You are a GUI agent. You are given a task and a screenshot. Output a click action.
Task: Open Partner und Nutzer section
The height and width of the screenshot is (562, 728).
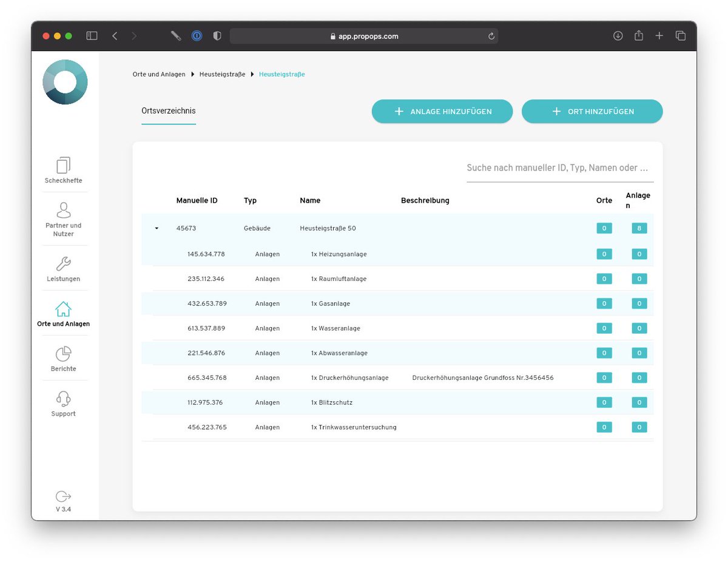click(63, 219)
